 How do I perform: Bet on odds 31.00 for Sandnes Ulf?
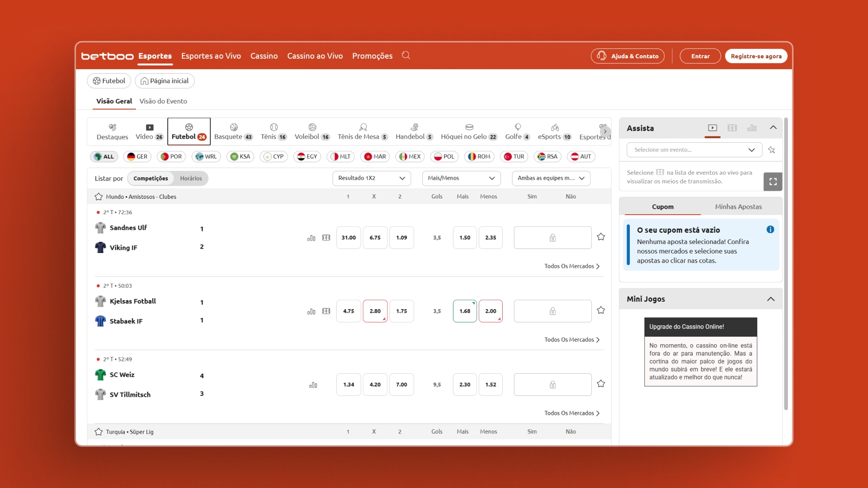349,238
